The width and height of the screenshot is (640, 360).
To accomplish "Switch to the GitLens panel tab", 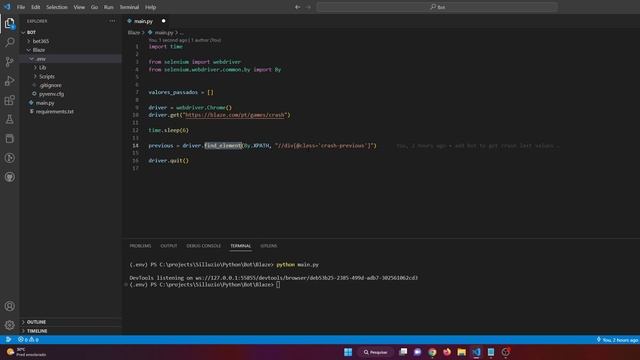I will click(269, 246).
